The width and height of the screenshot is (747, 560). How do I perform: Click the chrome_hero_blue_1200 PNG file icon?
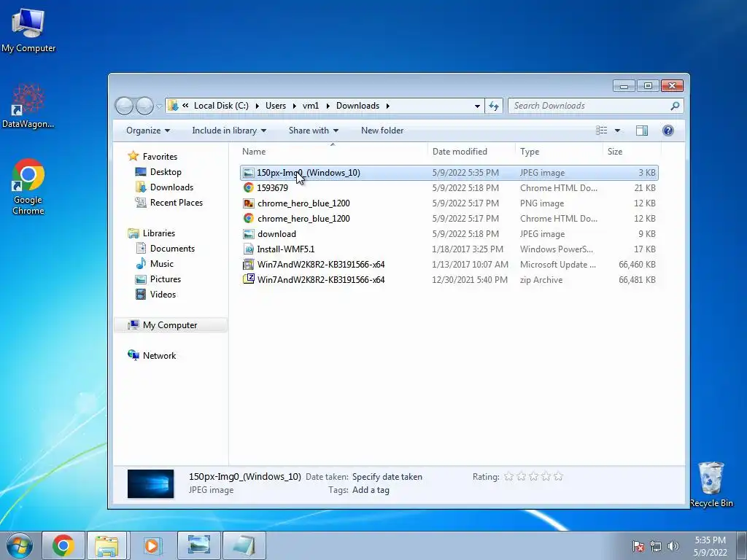[248, 203]
